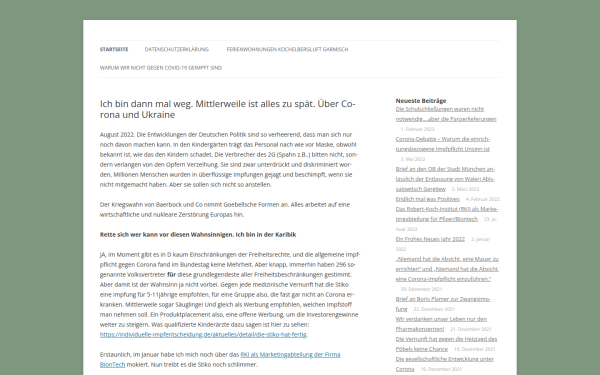Open Ferienwohnungen Kochelbergluft Garmisch menu item
This screenshot has height=375, width=600.
(x=287, y=49)
